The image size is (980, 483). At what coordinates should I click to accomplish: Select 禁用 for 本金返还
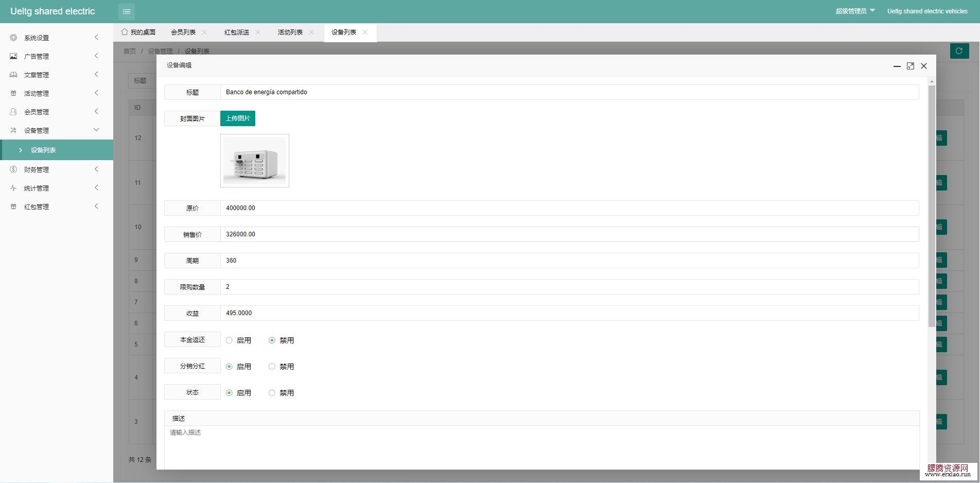[272, 340]
